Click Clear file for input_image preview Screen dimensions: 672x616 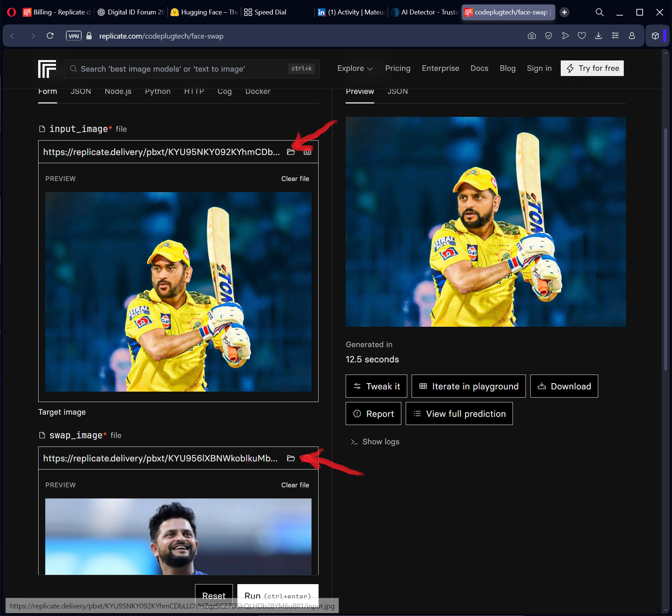[295, 179]
